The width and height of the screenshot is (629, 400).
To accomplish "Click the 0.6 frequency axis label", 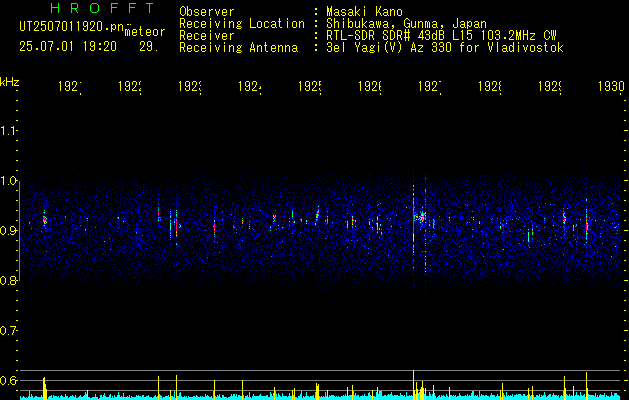I will (9, 380).
